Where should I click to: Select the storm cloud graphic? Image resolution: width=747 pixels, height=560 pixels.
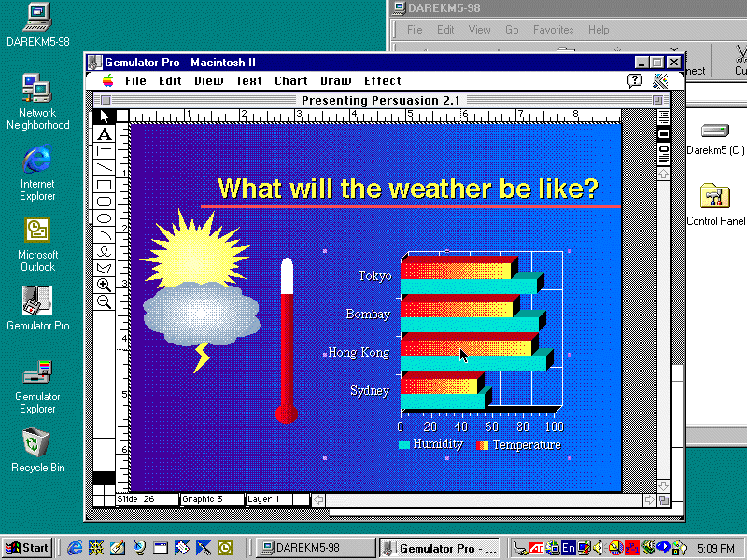click(x=201, y=314)
